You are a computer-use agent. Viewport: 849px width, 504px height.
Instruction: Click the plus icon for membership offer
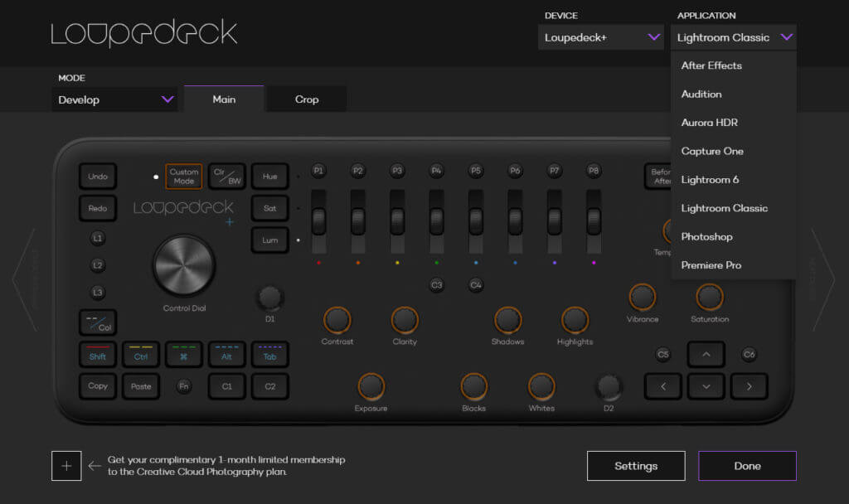66,466
